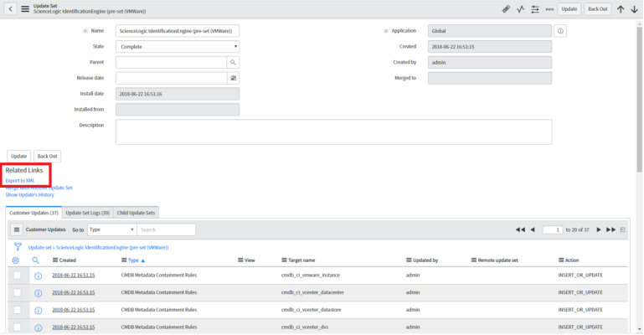
Task: Select the cmdb_ci_vcenter_datacenter row checkbox
Action: tap(17, 292)
